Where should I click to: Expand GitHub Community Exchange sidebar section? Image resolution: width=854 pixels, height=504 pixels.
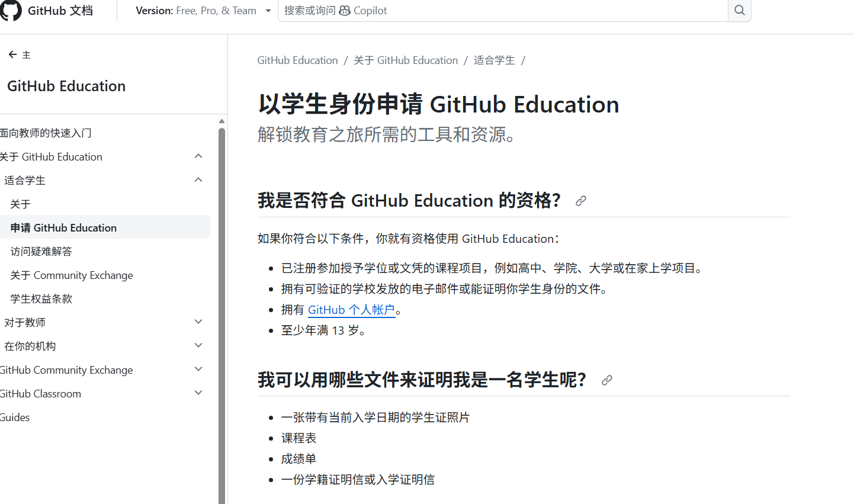pos(198,370)
